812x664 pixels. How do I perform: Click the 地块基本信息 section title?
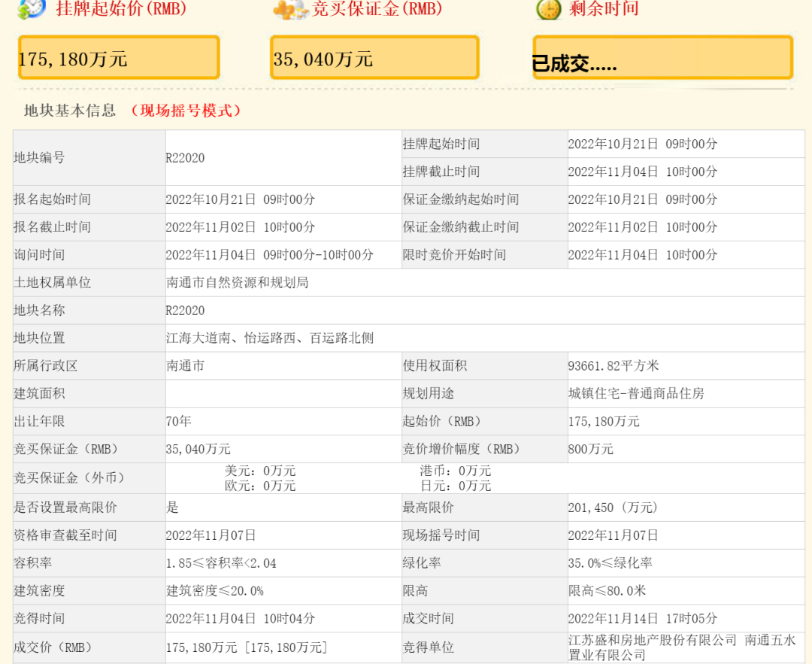click(70, 111)
